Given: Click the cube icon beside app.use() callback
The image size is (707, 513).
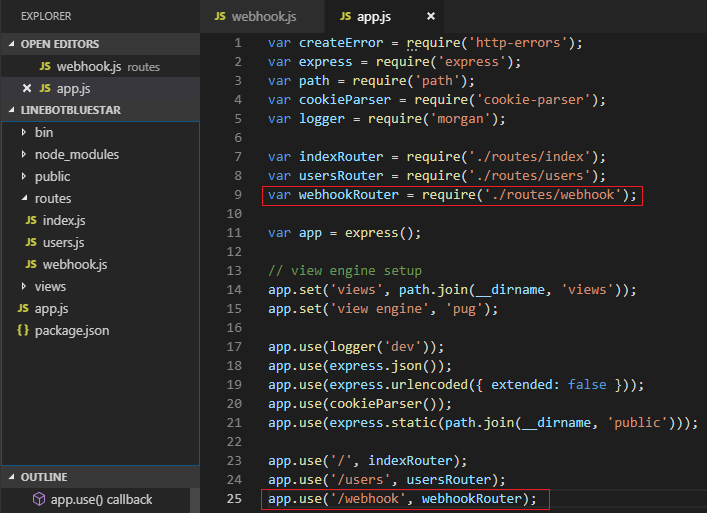Looking at the screenshot, I should [x=39, y=499].
